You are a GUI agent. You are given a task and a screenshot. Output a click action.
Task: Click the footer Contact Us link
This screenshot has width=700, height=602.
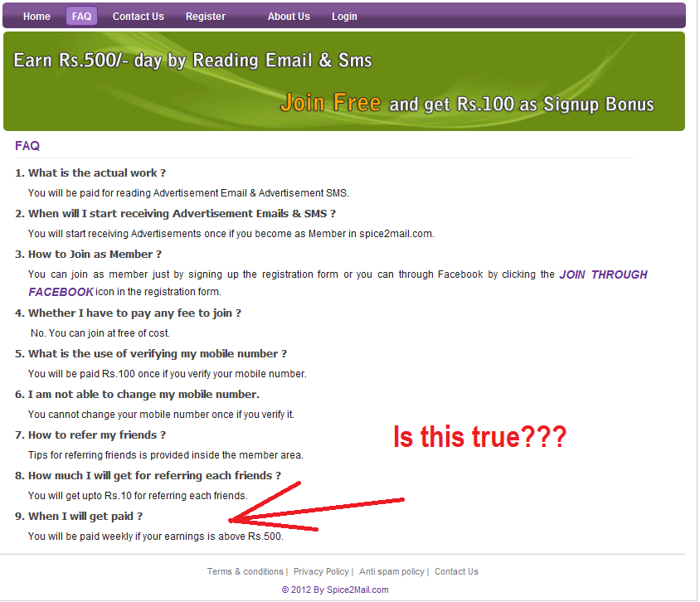456,571
